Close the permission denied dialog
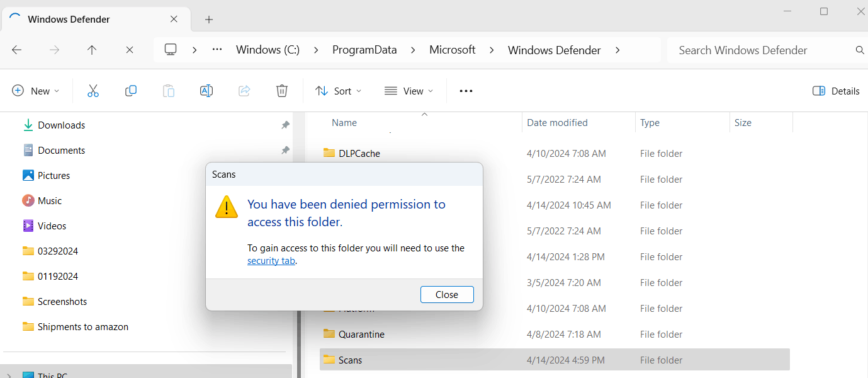The image size is (868, 378). click(x=447, y=294)
